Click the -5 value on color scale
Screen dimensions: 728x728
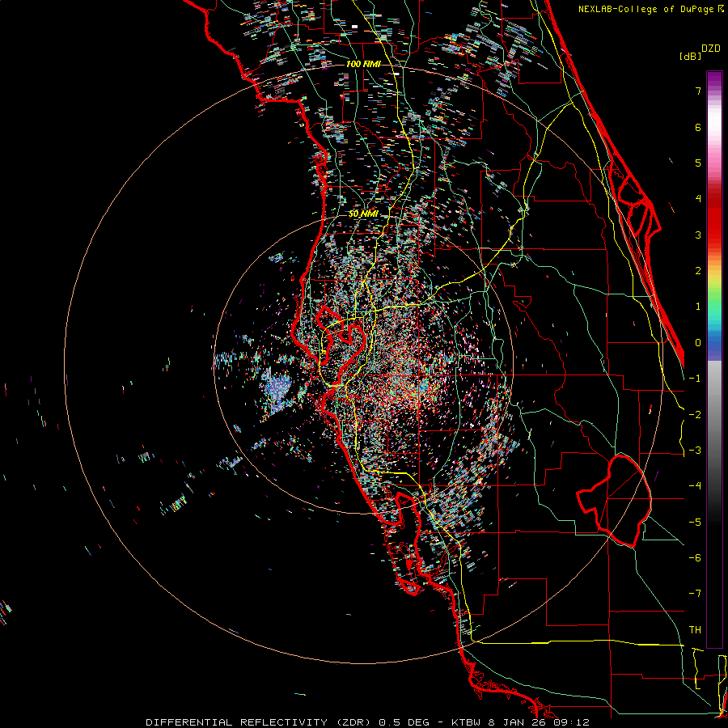[x=695, y=523]
